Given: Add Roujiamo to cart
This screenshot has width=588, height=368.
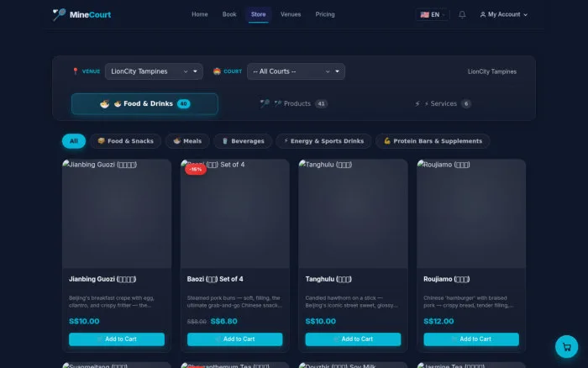Looking at the screenshot, I should [x=471, y=339].
